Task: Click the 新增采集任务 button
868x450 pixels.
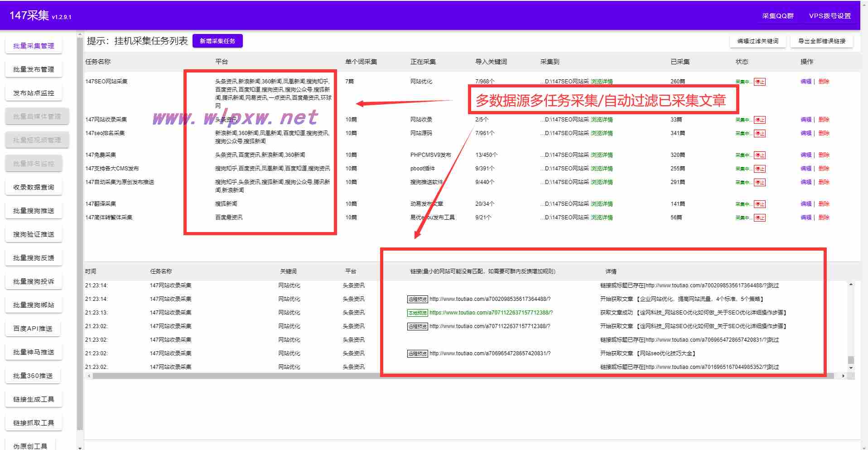Action: coord(217,41)
